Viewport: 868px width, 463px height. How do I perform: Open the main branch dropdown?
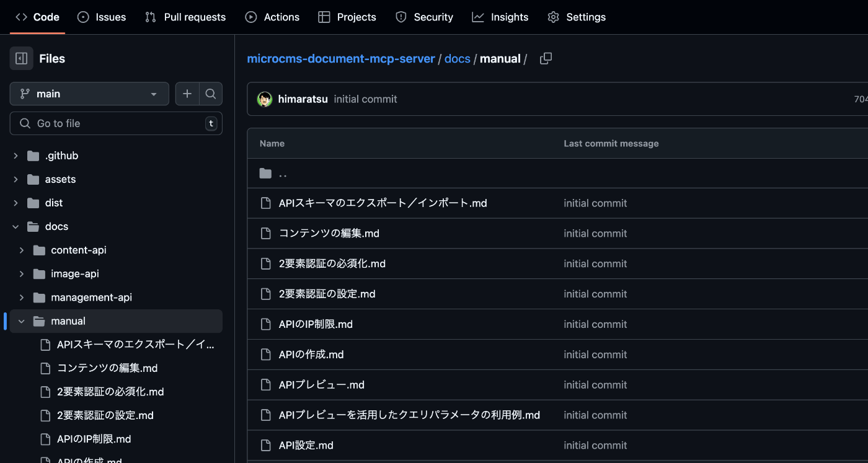pos(89,94)
